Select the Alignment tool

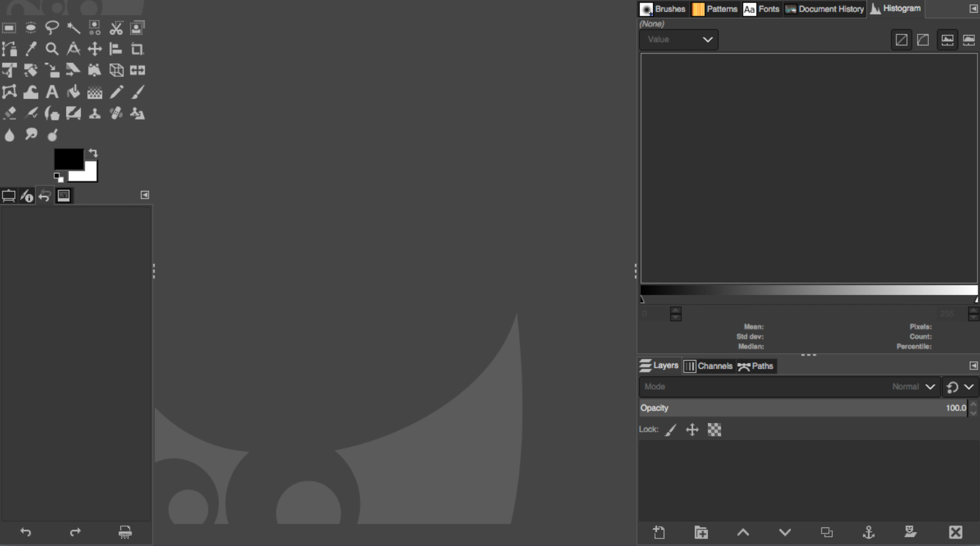tap(116, 49)
